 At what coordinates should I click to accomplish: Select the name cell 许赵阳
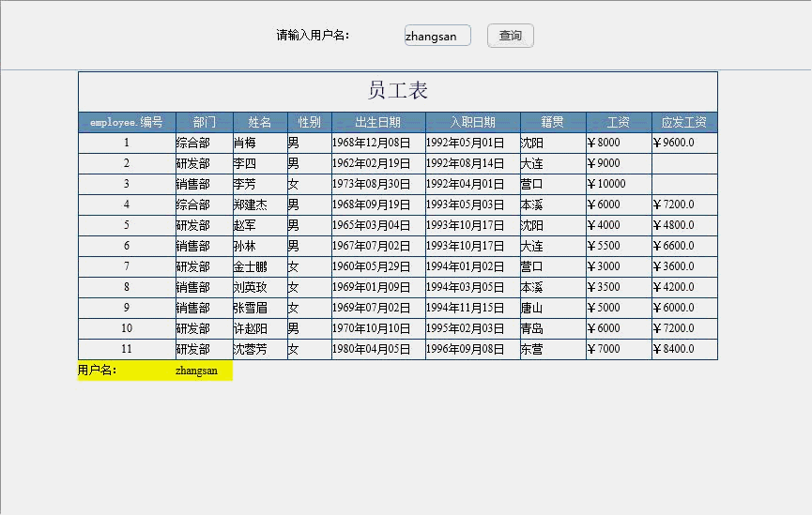tap(260, 328)
